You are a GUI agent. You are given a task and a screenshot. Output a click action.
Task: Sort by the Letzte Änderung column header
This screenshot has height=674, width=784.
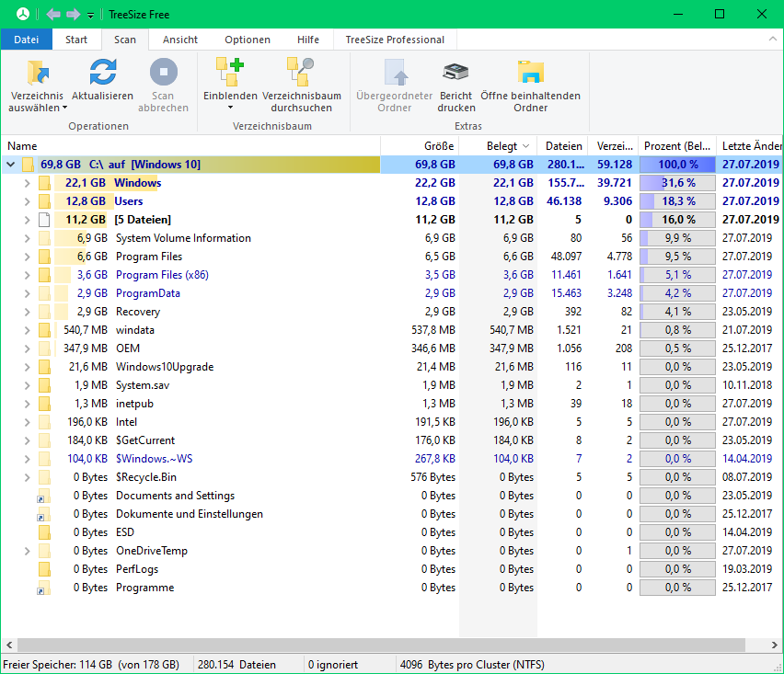(x=750, y=146)
